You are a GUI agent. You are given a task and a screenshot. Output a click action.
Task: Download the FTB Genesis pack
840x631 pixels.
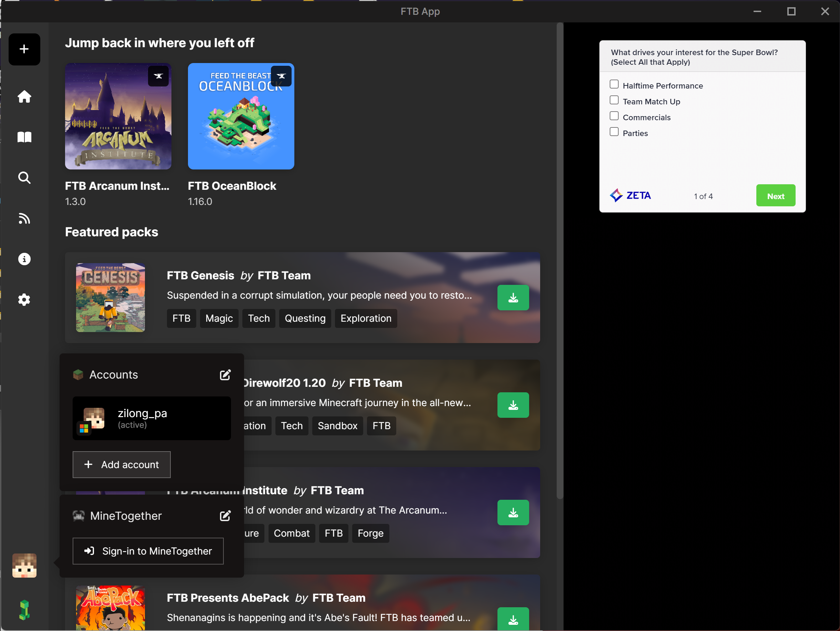click(x=513, y=298)
